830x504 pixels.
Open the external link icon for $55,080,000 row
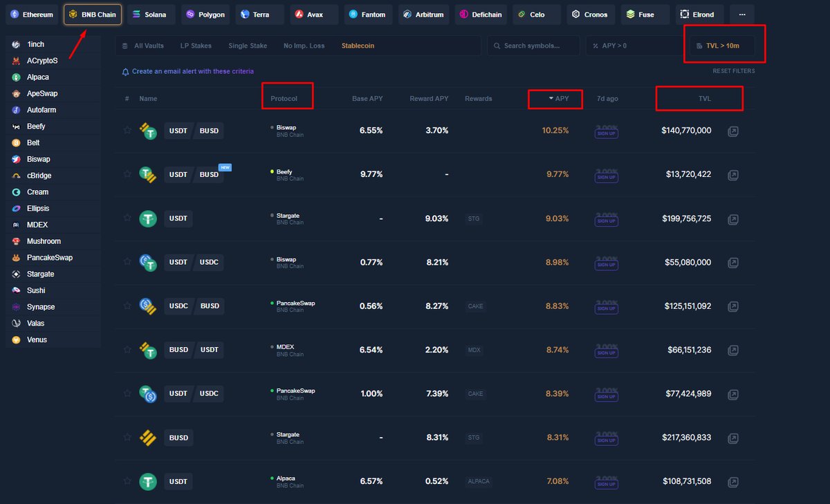pyautogui.click(x=733, y=262)
